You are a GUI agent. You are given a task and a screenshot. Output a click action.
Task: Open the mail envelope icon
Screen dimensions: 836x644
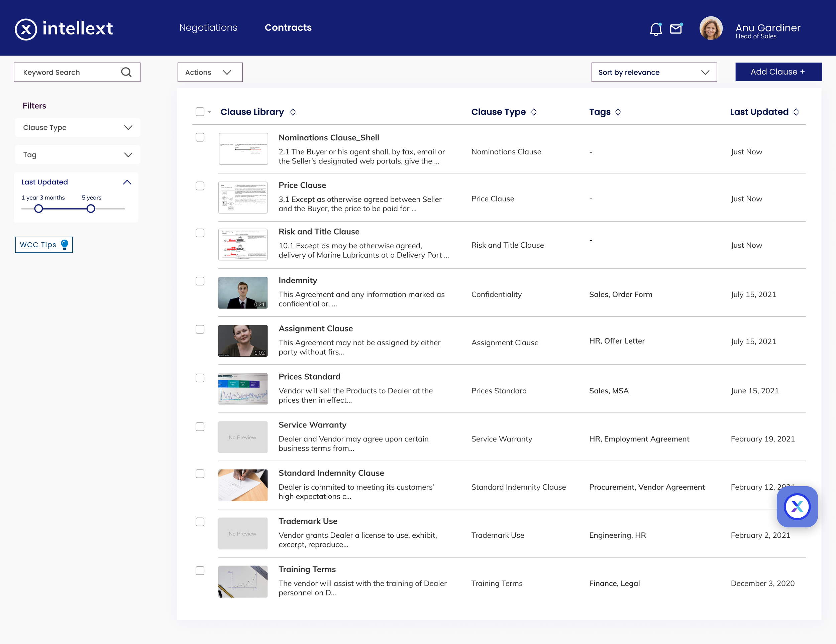point(676,29)
